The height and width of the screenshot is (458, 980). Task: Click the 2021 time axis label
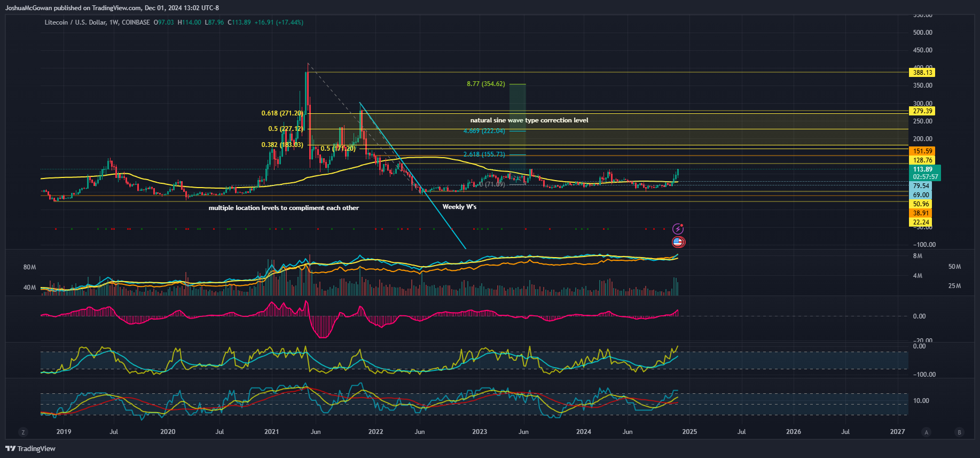click(272, 432)
